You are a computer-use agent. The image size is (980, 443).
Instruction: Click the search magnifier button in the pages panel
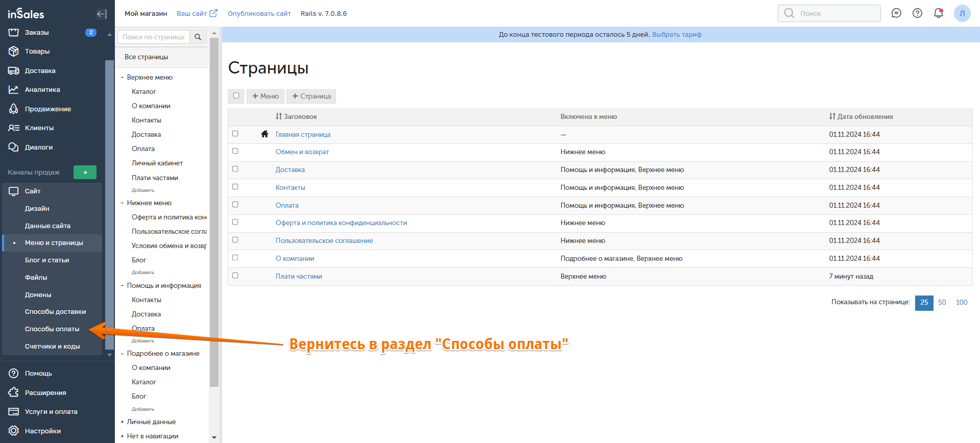click(x=198, y=37)
